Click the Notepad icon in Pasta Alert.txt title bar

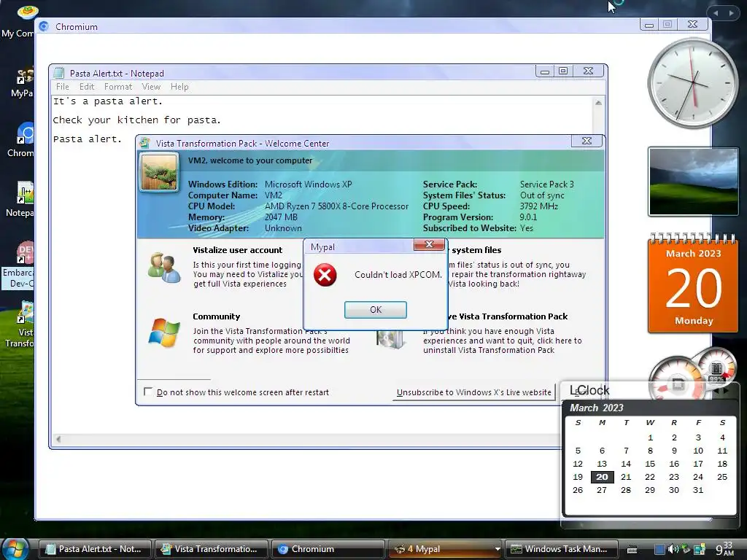(x=58, y=73)
